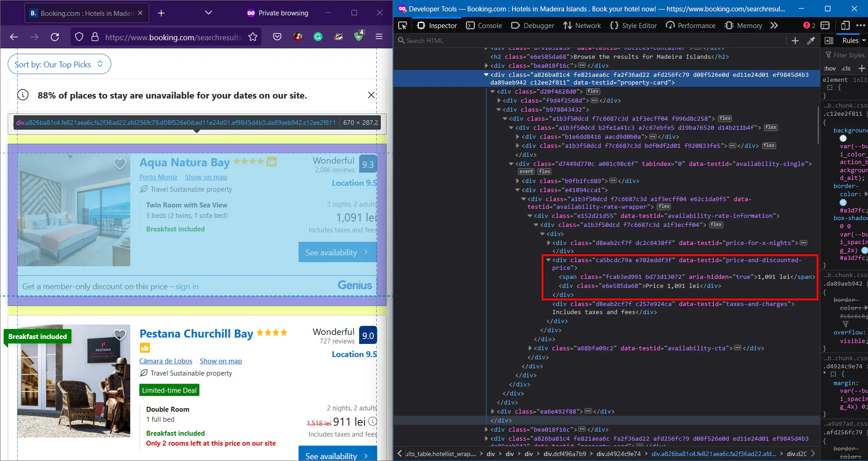Screen dimensions: 868x461
Task: Click the tracking protection shield icon
Action: [x=79, y=37]
